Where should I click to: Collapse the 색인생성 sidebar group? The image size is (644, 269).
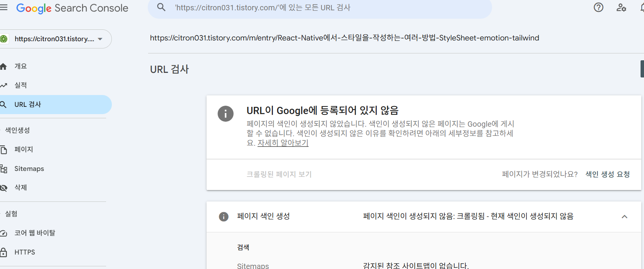click(x=17, y=130)
